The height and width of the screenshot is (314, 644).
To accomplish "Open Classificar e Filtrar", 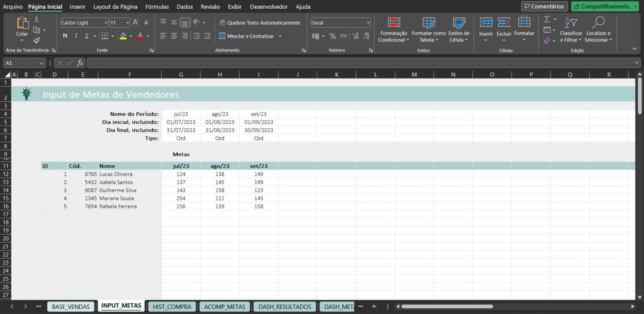I will click(x=571, y=29).
